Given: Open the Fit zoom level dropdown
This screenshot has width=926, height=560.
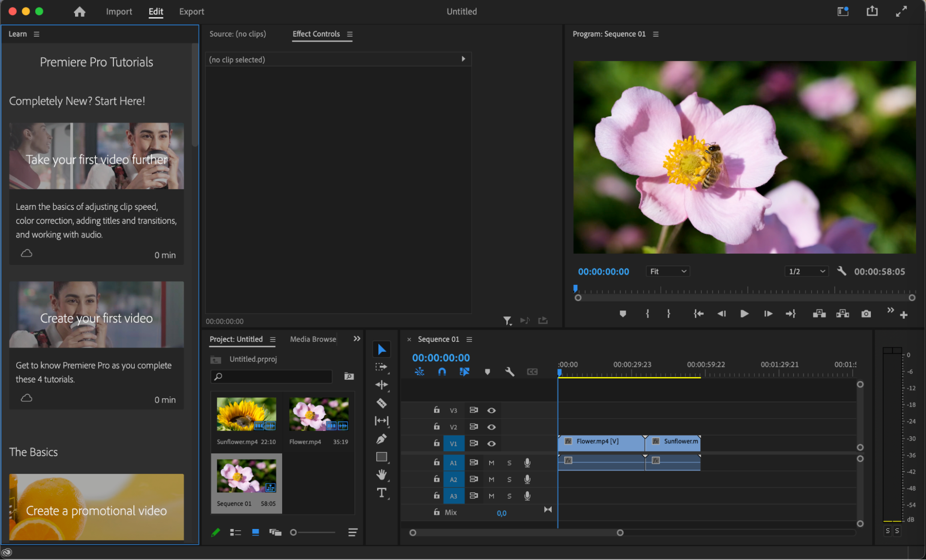Looking at the screenshot, I should (x=668, y=271).
